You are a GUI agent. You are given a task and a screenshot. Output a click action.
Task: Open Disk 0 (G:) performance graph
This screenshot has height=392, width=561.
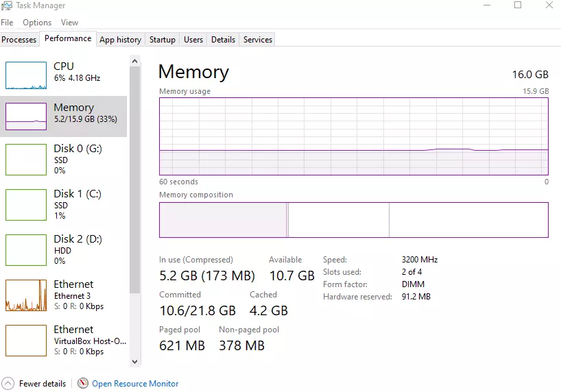(26, 159)
